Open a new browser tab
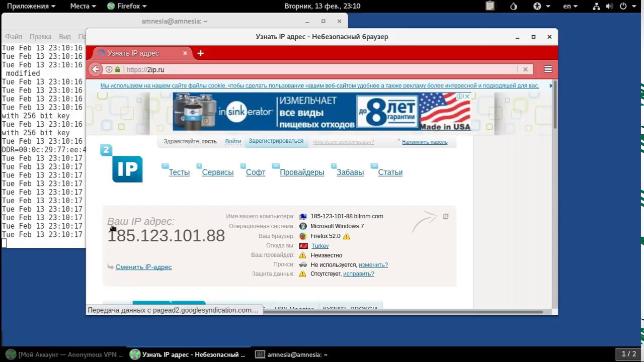Image resolution: width=644 pixels, height=362 pixels. click(200, 53)
